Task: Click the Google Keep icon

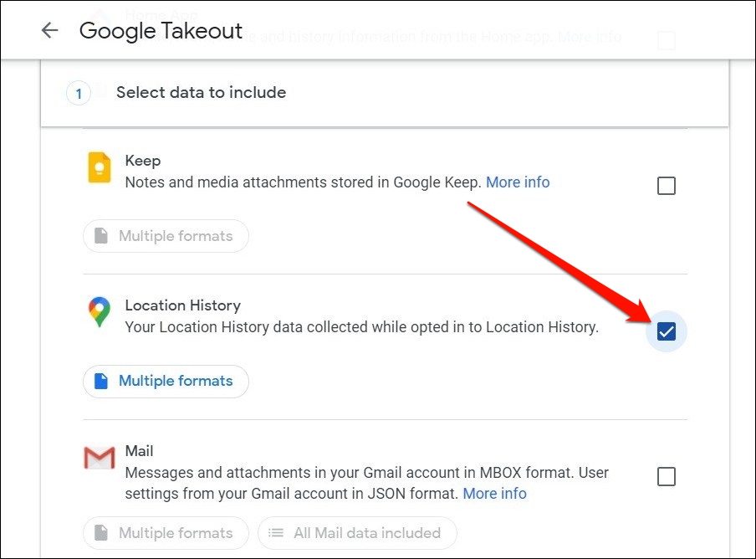Action: tap(100, 167)
